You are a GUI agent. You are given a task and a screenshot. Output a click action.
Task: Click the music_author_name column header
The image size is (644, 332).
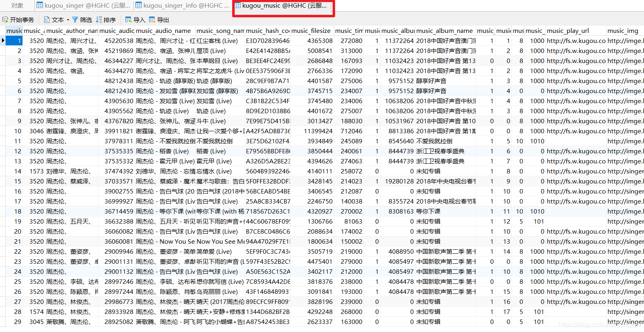[72, 31]
